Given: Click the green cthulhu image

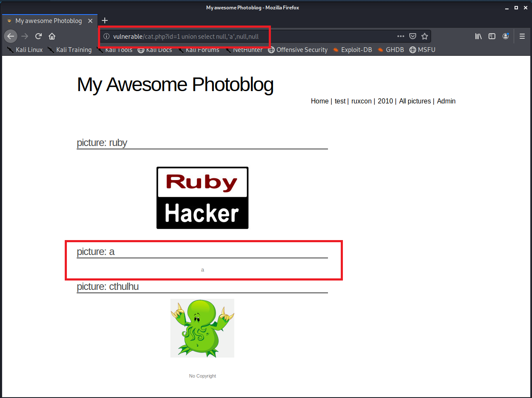Looking at the screenshot, I should point(202,328).
